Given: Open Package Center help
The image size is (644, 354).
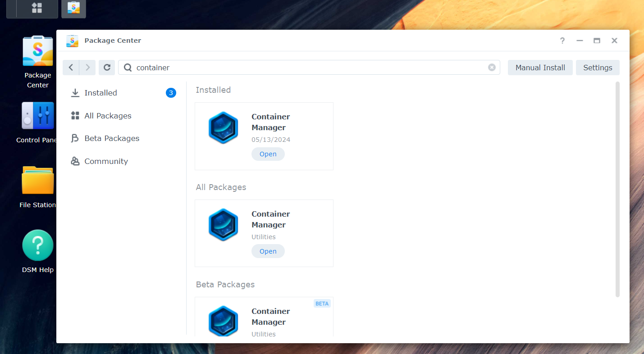Looking at the screenshot, I should [562, 41].
